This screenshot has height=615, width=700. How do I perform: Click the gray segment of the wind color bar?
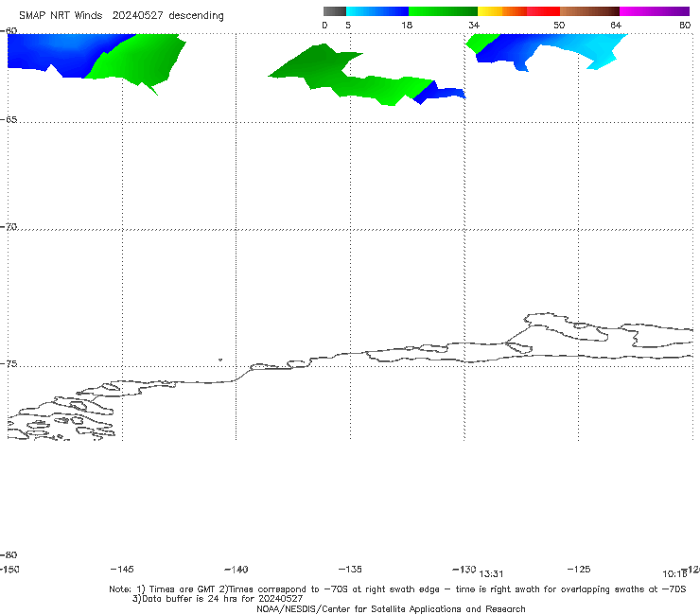(335, 11)
